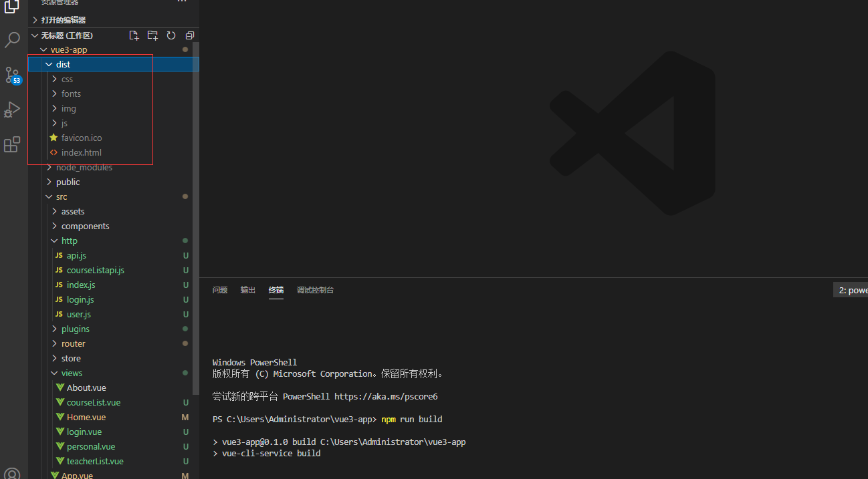Select the Search icon in activity bar
This screenshot has width=868, height=479.
click(x=12, y=40)
